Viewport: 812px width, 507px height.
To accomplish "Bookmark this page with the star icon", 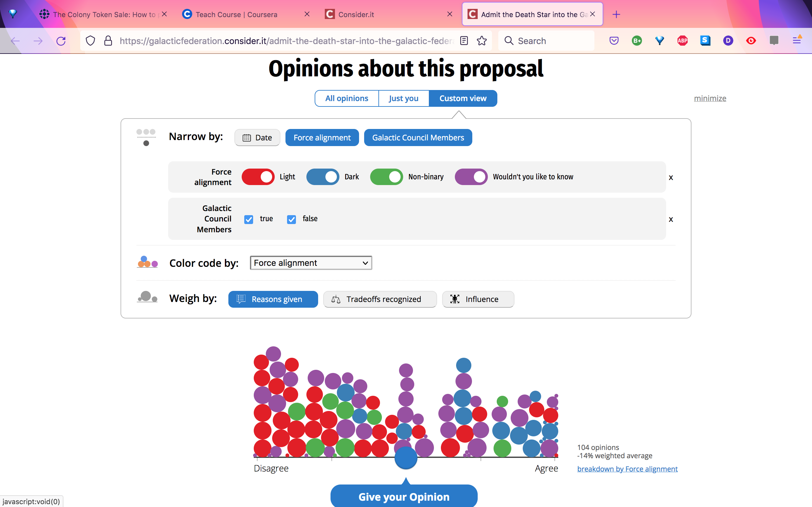I will pyautogui.click(x=482, y=41).
